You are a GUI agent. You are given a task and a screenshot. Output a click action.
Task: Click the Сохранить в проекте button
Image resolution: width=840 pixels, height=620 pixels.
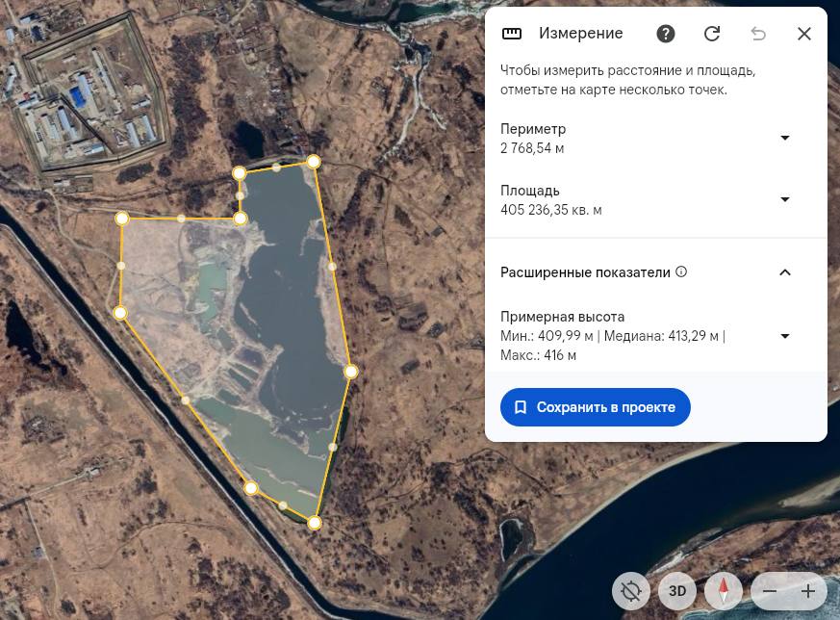click(596, 407)
